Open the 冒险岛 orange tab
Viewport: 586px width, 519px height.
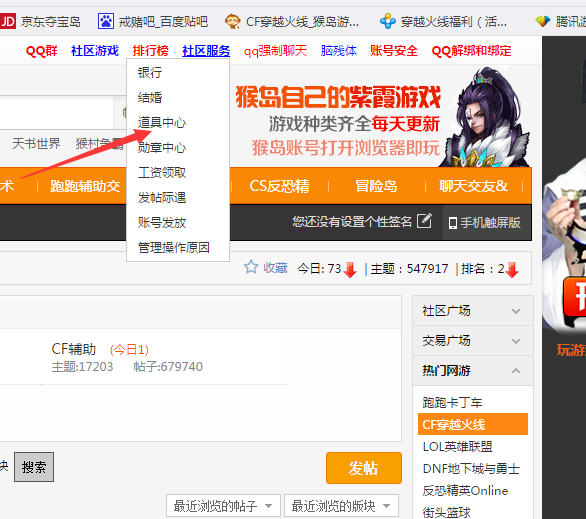(x=376, y=186)
